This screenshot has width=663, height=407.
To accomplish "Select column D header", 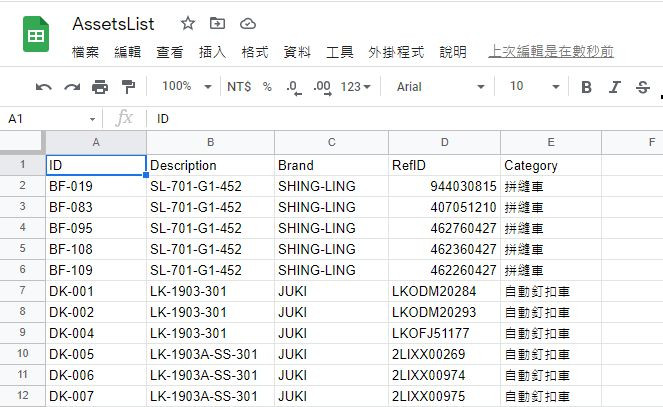I will coord(444,142).
